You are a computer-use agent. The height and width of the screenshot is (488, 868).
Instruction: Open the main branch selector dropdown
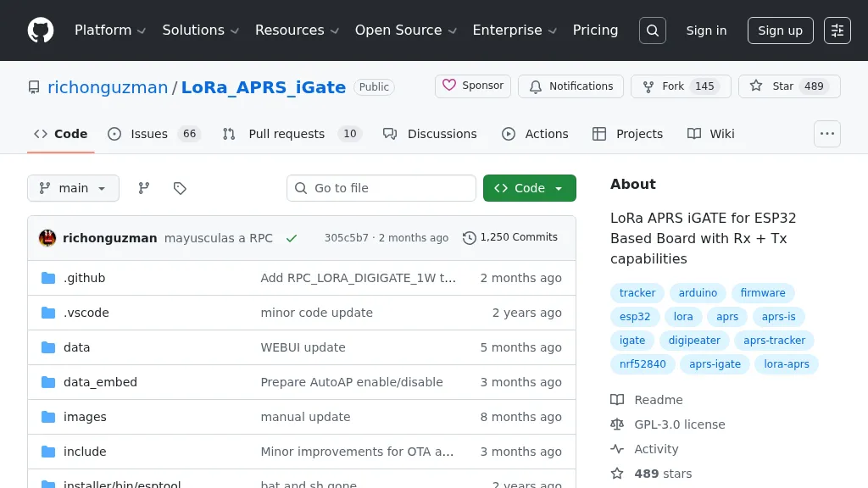[73, 188]
